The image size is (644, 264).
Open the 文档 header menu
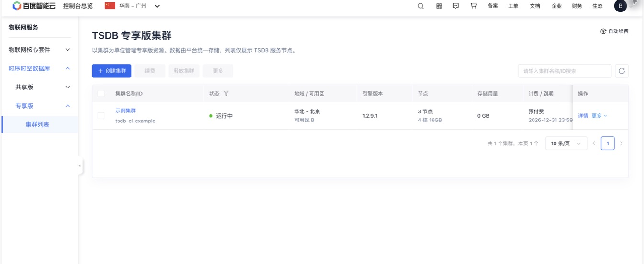point(535,6)
